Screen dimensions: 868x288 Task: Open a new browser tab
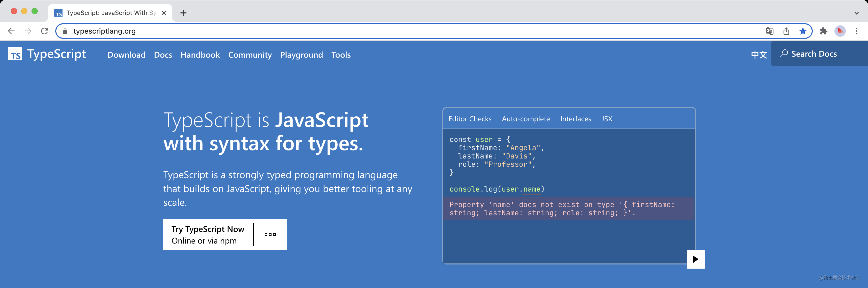tap(183, 13)
